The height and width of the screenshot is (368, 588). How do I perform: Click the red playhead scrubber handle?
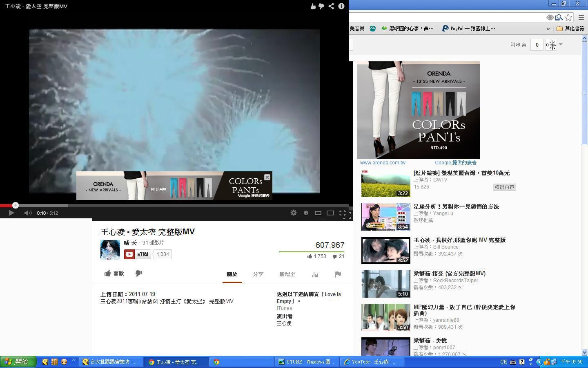coord(15,205)
